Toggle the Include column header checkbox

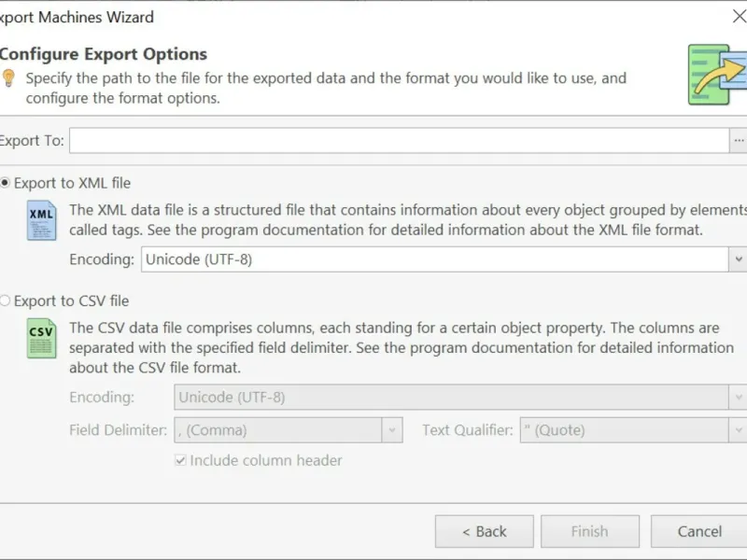click(x=181, y=460)
